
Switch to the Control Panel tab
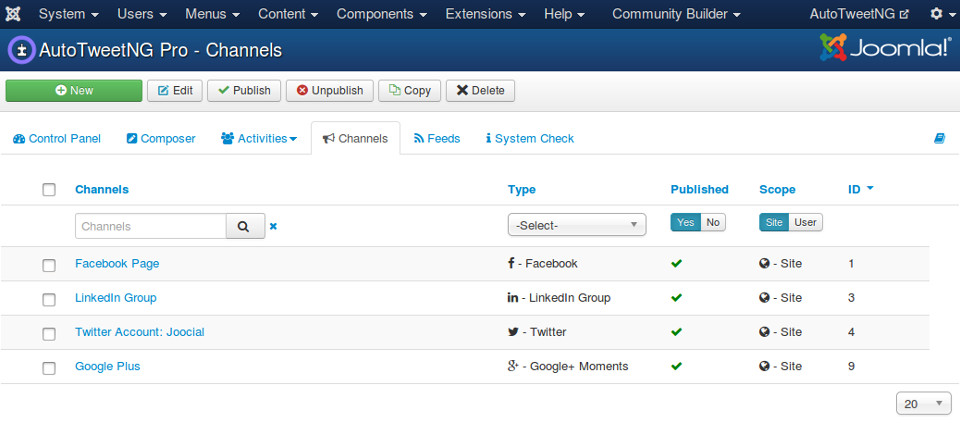coord(56,139)
